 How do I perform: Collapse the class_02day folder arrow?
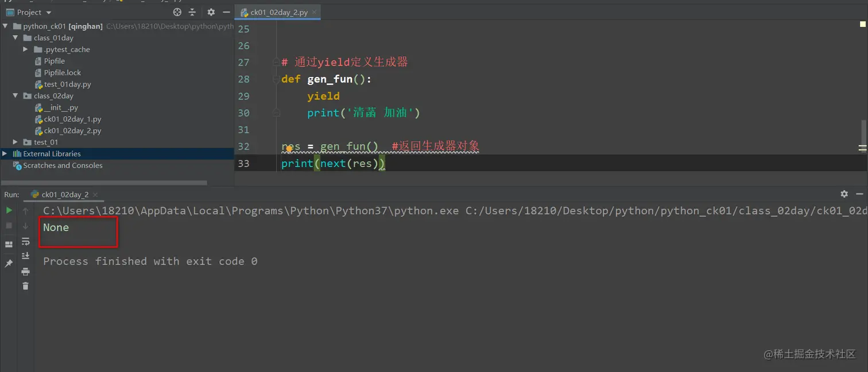tap(16, 96)
